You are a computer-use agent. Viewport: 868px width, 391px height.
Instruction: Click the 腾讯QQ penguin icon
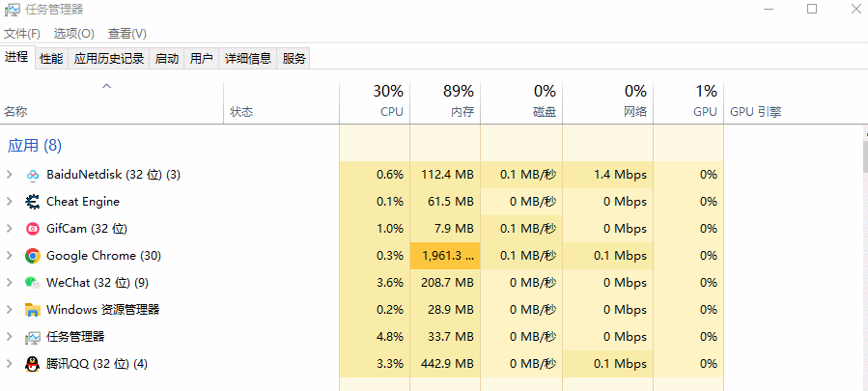(x=32, y=364)
